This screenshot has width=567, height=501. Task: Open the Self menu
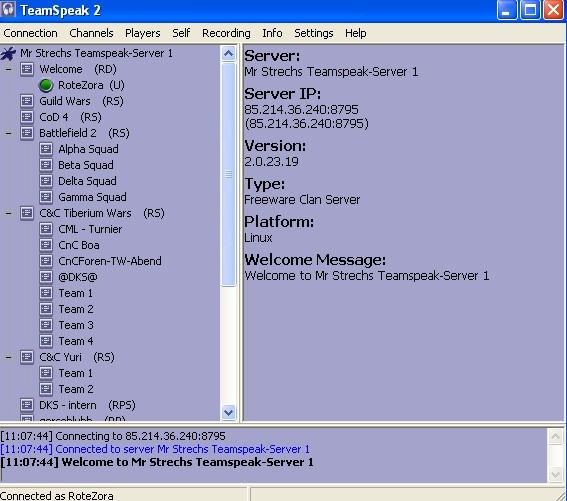click(x=181, y=33)
